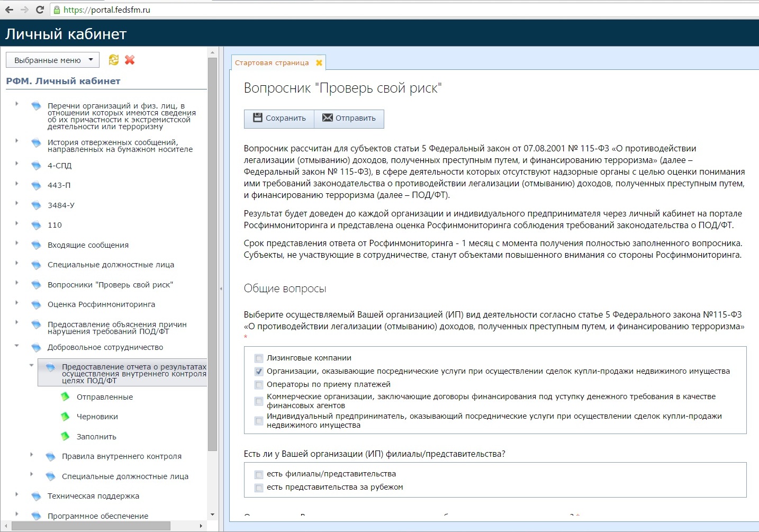Click the icon beside Добровольное сотрудничество
The image size is (759, 532).
(x=36, y=347)
